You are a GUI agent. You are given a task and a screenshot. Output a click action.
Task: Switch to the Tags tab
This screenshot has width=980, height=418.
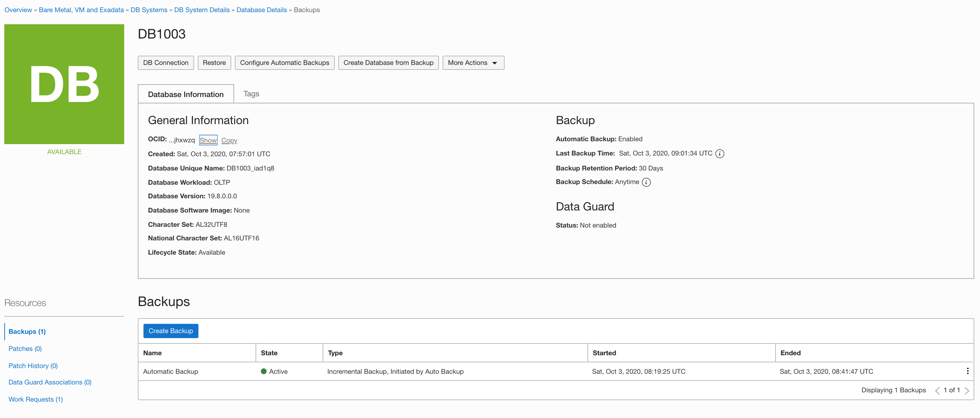click(x=251, y=93)
